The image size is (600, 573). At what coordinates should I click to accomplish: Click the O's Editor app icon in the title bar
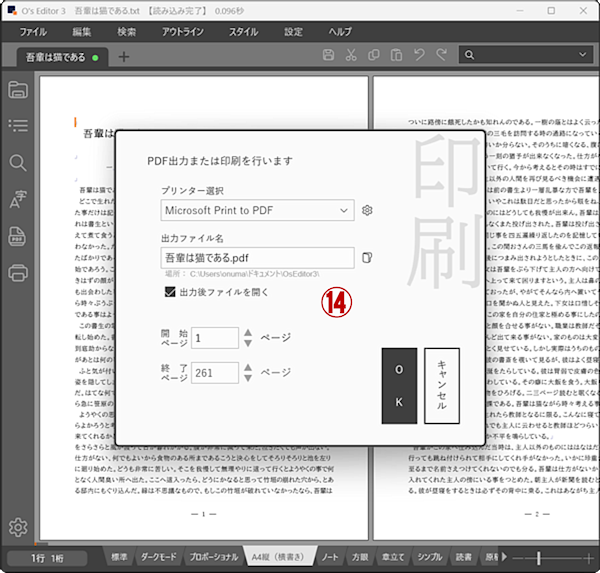pyautogui.click(x=12, y=10)
